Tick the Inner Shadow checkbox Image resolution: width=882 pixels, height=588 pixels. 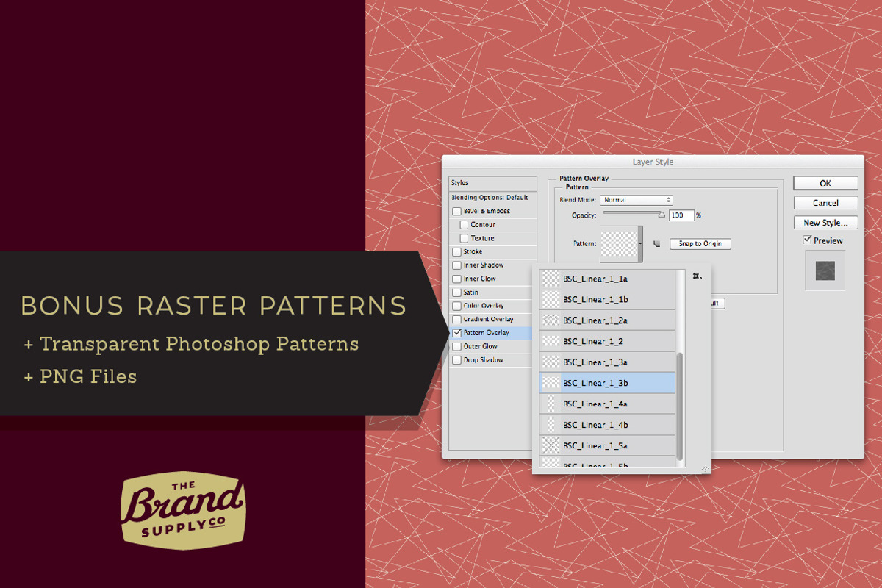click(456, 265)
